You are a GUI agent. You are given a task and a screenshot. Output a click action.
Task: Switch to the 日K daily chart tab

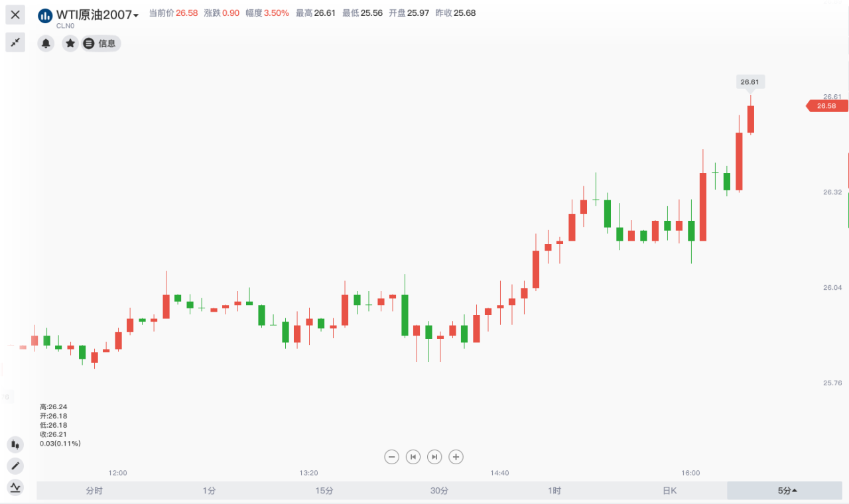669,491
